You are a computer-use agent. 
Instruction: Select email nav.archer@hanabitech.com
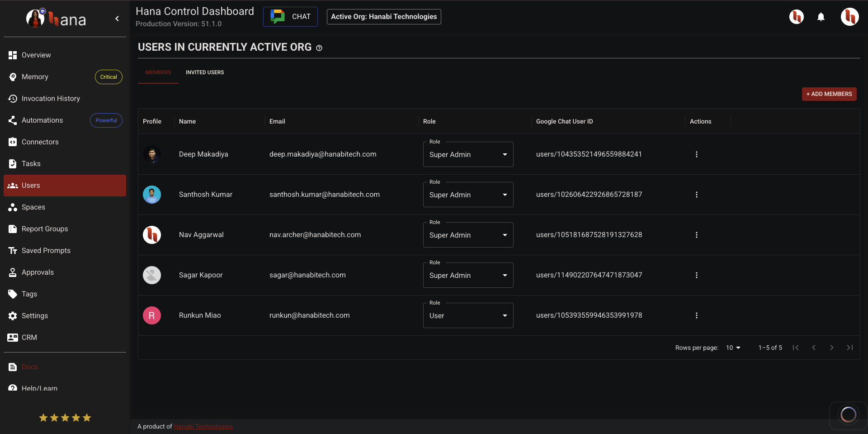coord(315,235)
